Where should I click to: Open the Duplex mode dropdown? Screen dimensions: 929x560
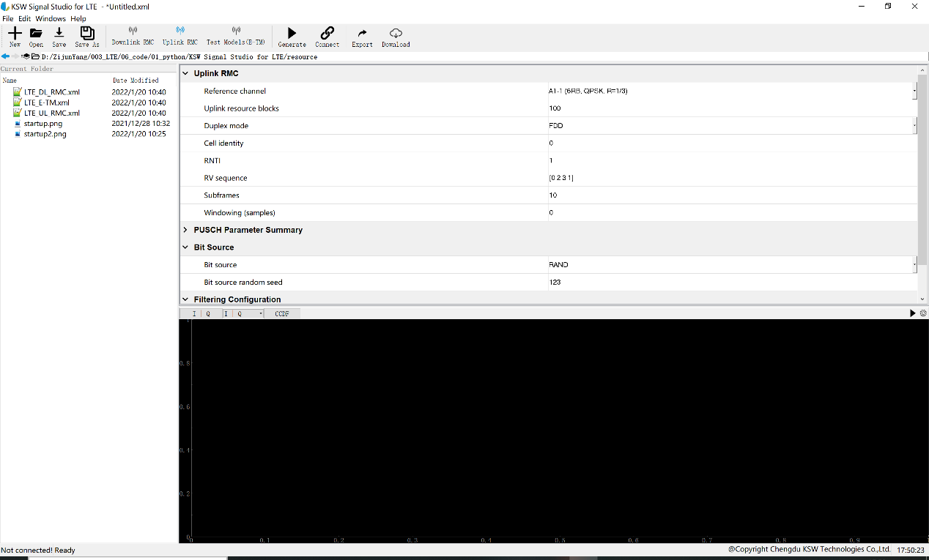(732, 126)
